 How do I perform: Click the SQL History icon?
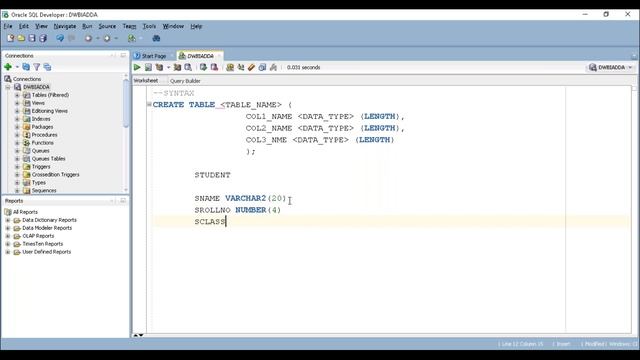point(262,67)
